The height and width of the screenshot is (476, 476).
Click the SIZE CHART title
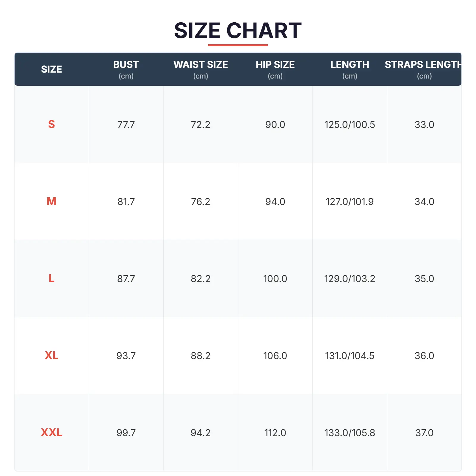[x=238, y=31]
